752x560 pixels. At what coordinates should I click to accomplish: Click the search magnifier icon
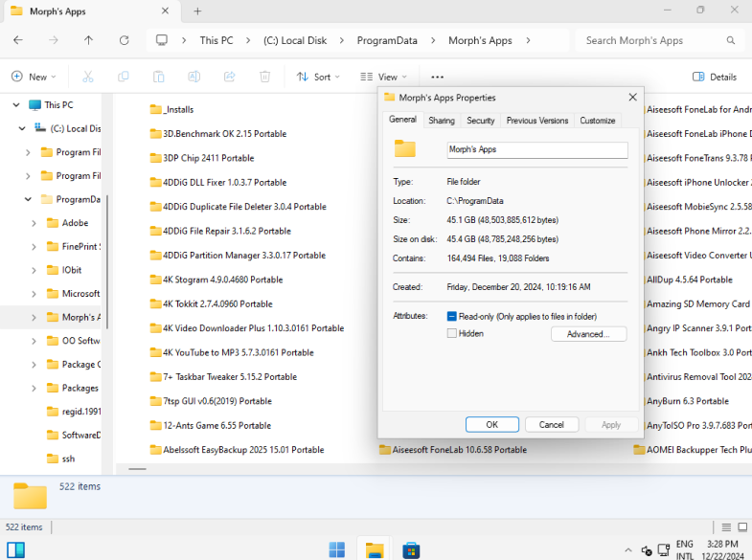tap(730, 40)
